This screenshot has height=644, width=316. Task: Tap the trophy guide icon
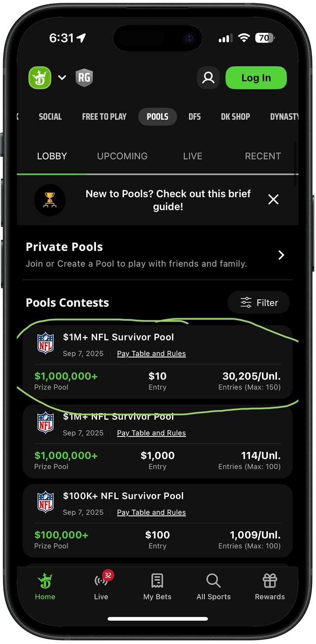coord(50,200)
